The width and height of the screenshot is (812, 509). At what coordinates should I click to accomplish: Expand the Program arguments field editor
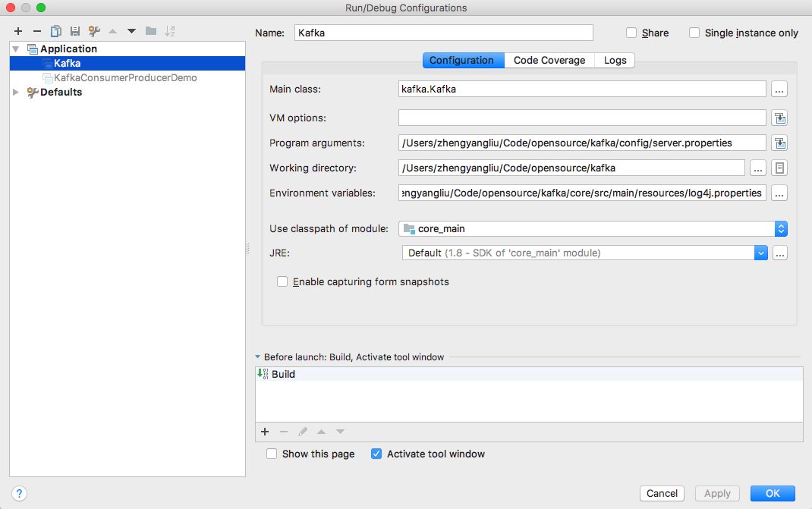779,143
